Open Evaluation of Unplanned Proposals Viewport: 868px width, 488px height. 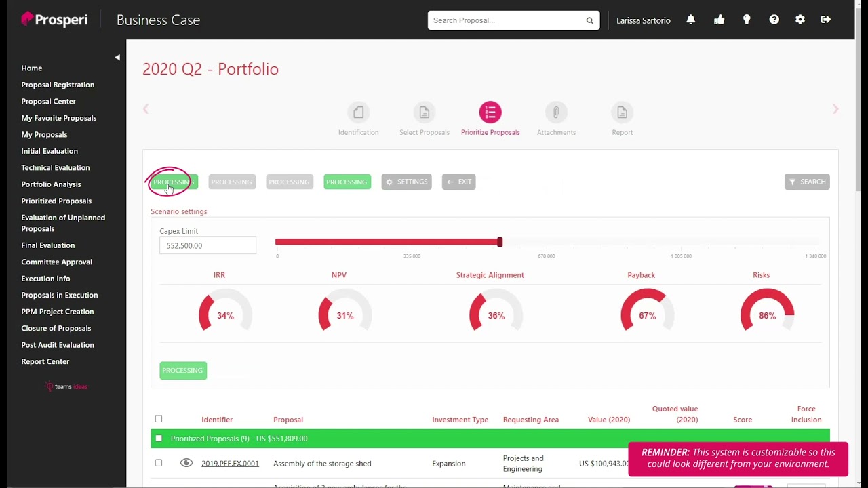tap(63, 223)
